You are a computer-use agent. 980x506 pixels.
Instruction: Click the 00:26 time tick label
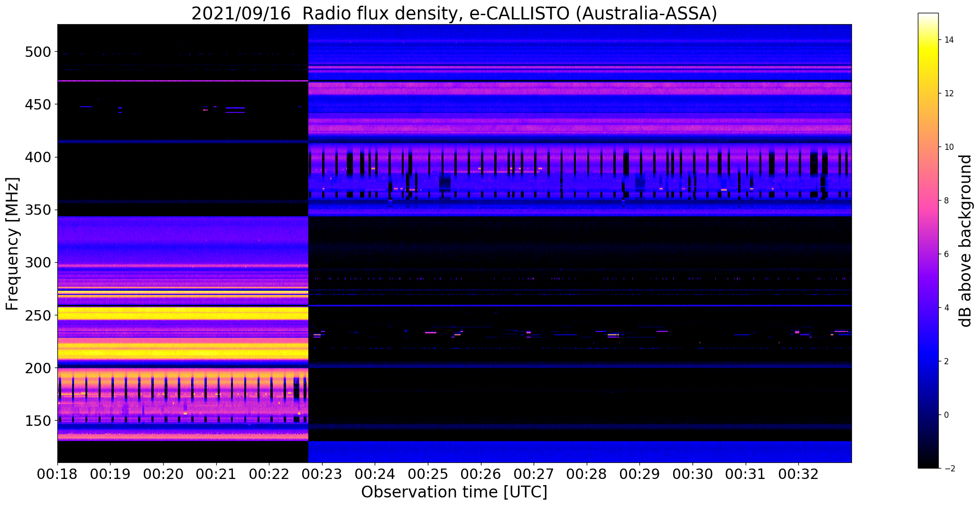tap(481, 475)
